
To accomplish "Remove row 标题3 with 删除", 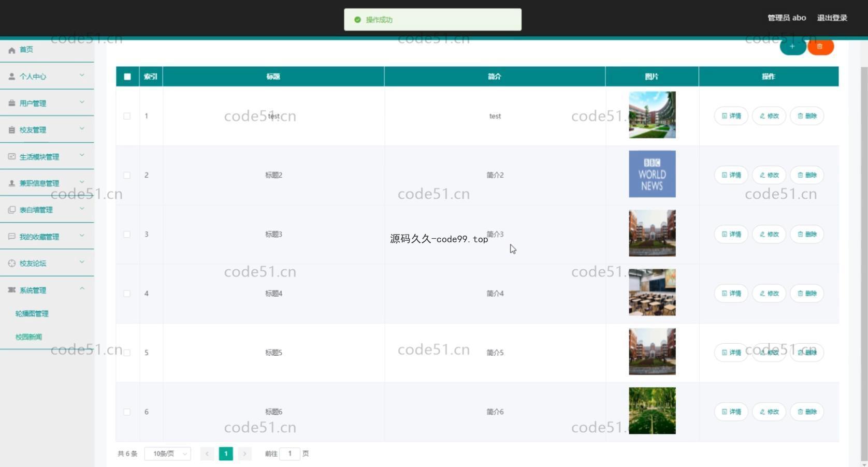I will coord(807,234).
